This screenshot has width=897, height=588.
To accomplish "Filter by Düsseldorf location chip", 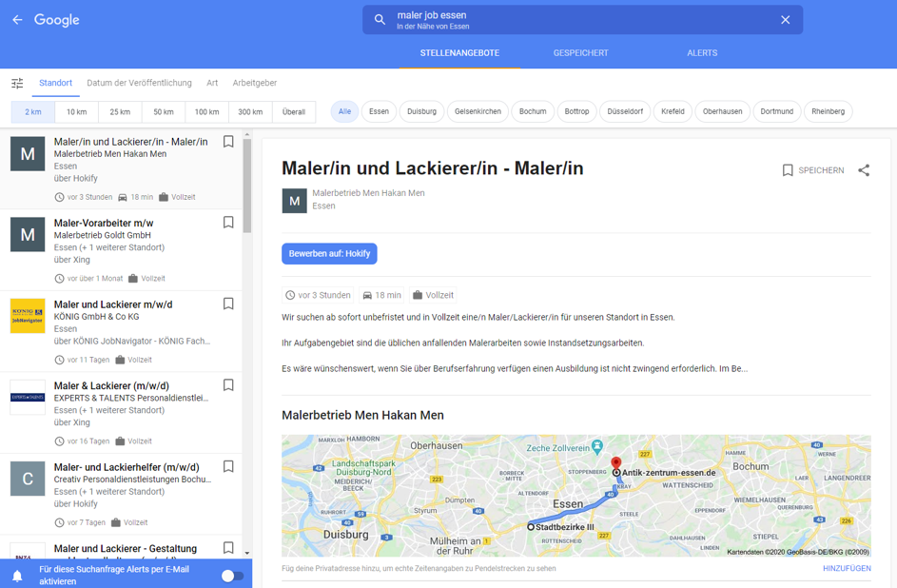I will 625,111.
